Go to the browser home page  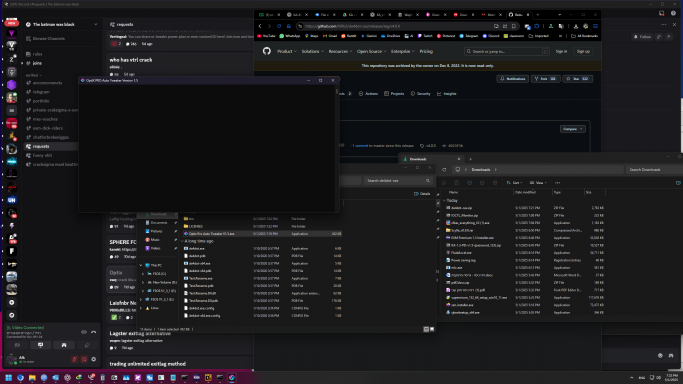(x=288, y=26)
